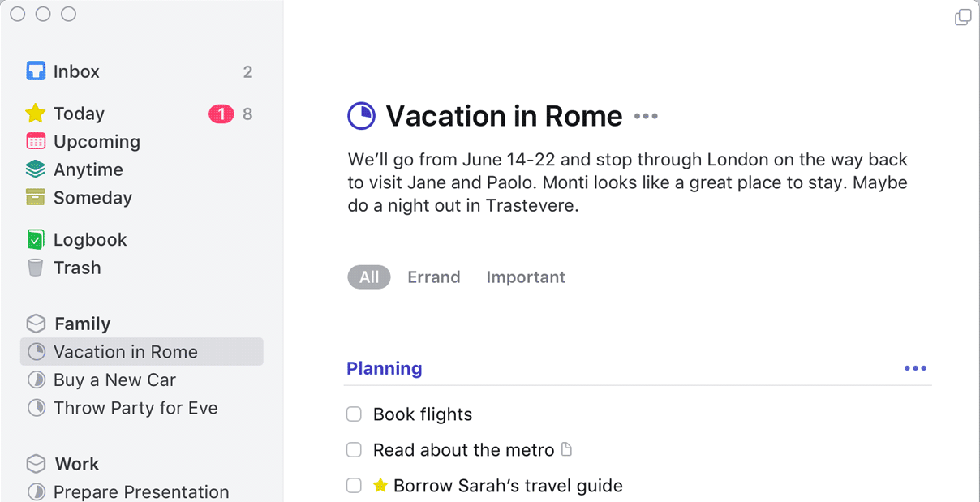Select the yellow Today star icon
The width and height of the screenshot is (980, 502).
(36, 113)
